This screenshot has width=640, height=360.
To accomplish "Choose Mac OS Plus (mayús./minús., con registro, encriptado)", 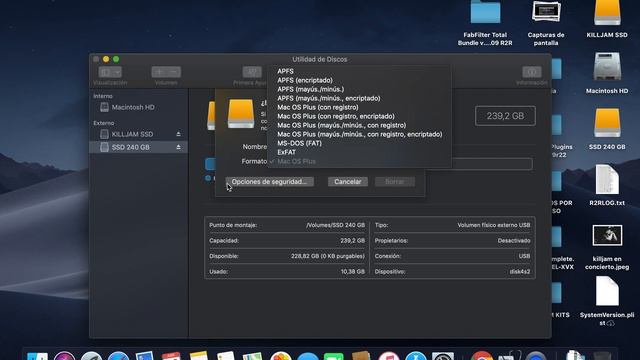I will (x=359, y=134).
